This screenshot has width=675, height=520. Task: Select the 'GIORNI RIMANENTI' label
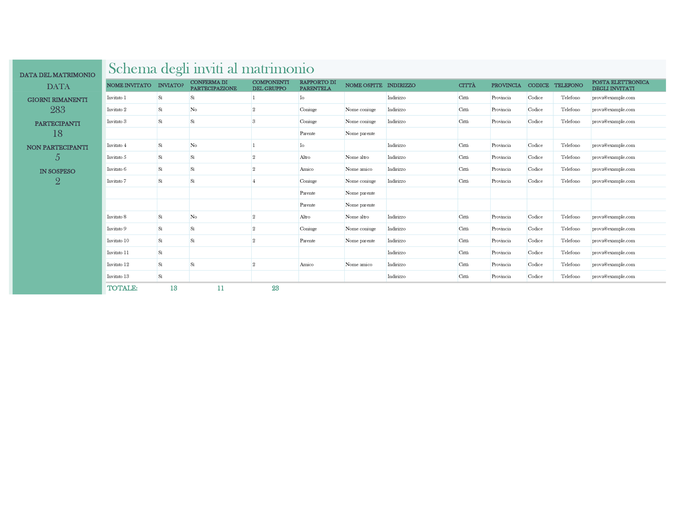tap(57, 99)
